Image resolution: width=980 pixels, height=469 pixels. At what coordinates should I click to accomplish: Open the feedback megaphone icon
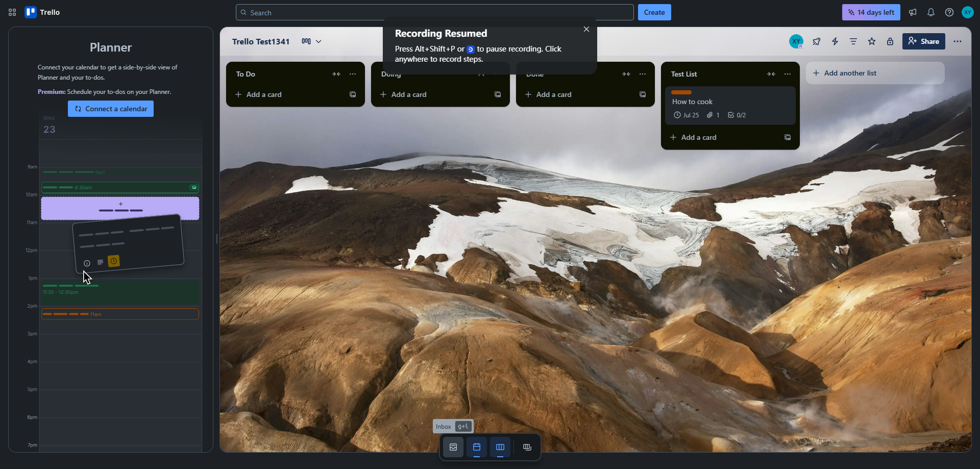click(x=913, y=12)
